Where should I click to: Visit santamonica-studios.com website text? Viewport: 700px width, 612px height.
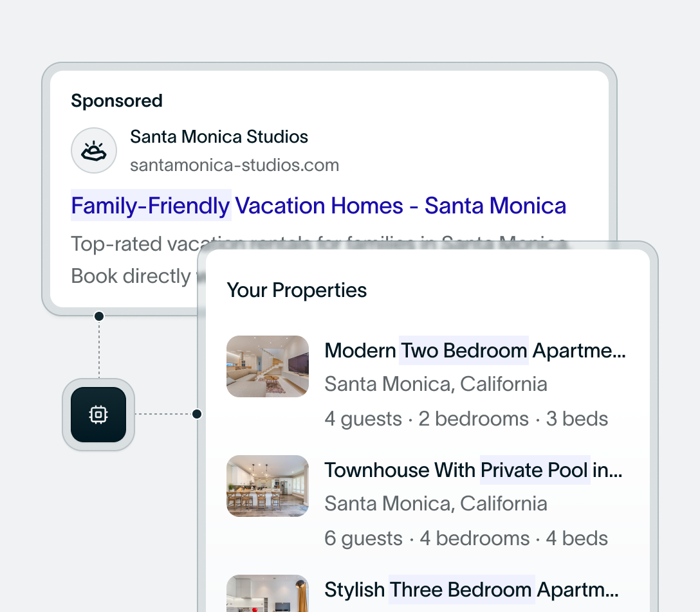coord(235,165)
